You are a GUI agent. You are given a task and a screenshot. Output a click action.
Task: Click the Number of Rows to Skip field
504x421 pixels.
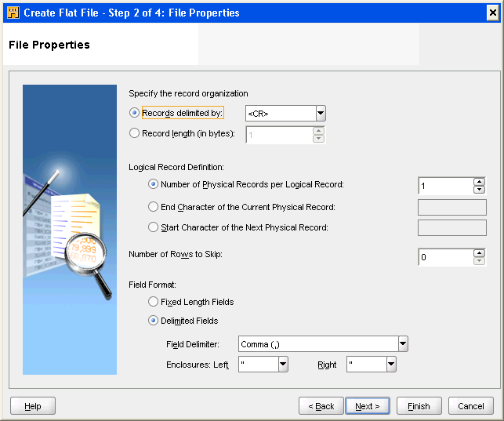[x=444, y=257]
